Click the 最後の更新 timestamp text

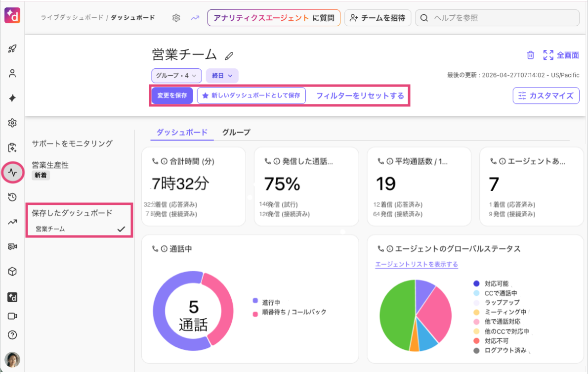point(513,75)
